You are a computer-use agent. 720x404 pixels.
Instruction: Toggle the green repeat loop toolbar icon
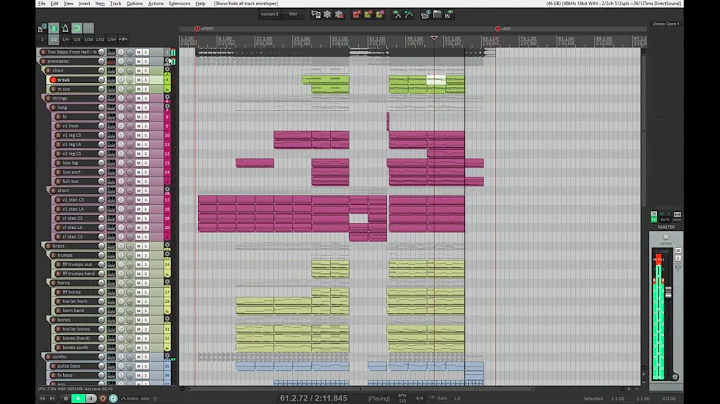(77, 28)
